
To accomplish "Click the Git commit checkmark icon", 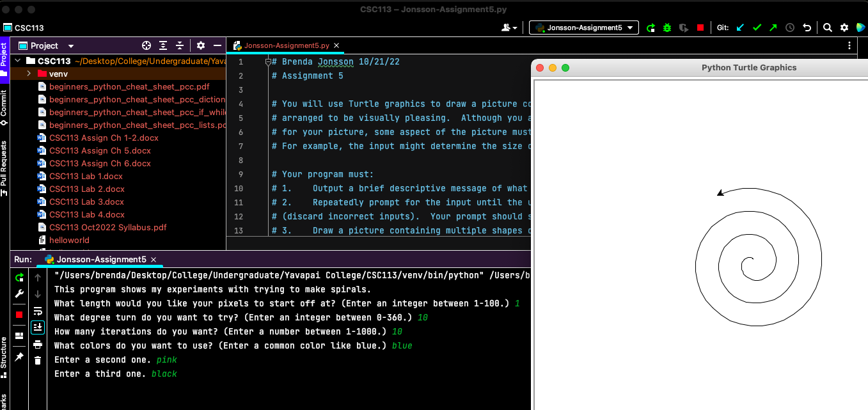I will [757, 28].
